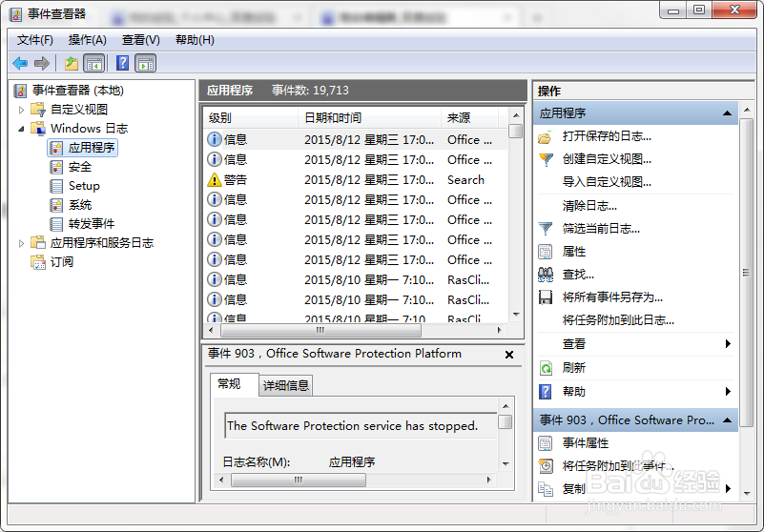Click the 事件属性 icon in Actions pane
This screenshot has width=764, height=532.
tap(546, 443)
